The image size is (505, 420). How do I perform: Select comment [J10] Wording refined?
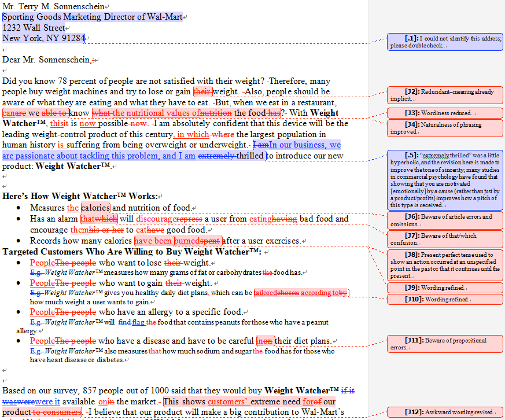tap(445, 299)
